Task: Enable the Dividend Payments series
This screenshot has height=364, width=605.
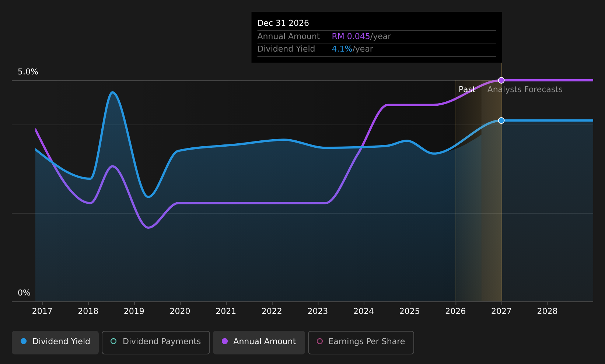Action: (x=156, y=342)
